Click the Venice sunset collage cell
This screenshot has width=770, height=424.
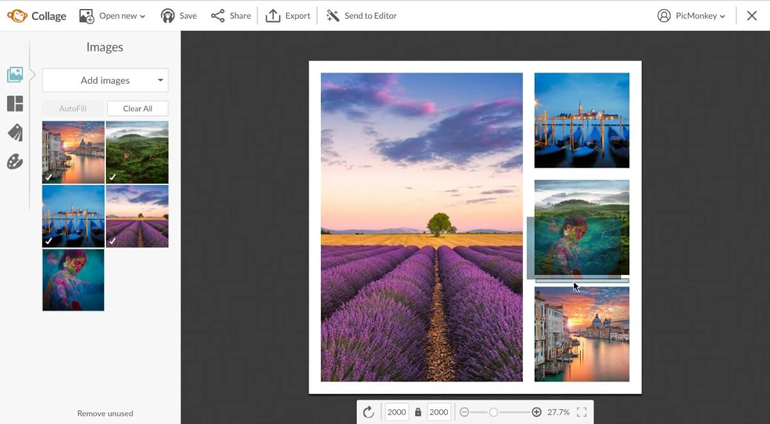pos(582,334)
